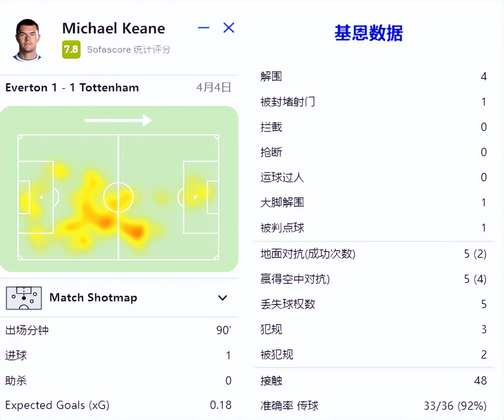Click the orange hotspot on the heatmap

137,231
